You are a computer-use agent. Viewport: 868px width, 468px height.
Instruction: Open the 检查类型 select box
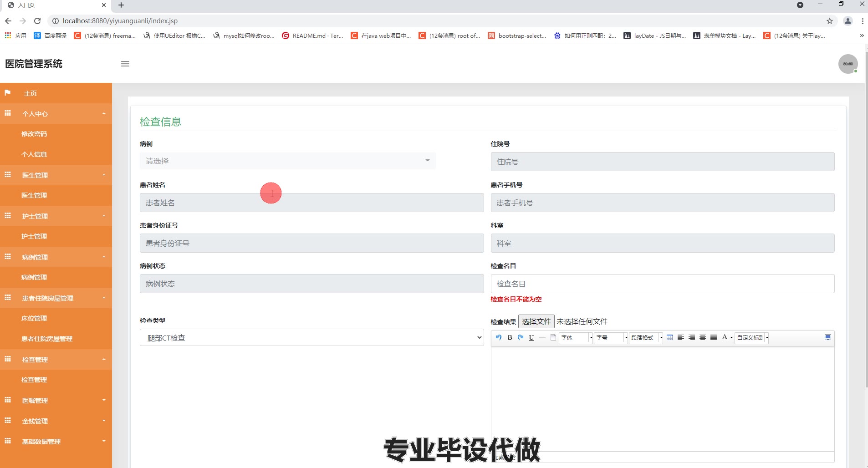point(312,337)
